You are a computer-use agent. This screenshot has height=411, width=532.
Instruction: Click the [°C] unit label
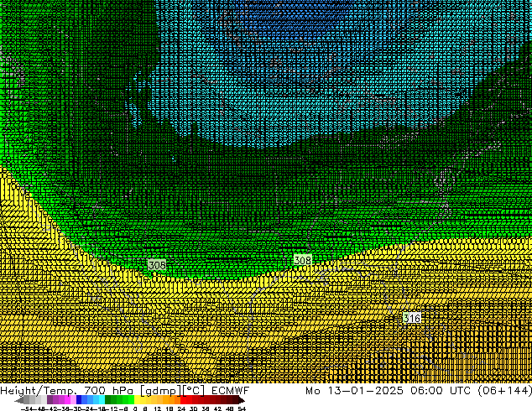pyautogui.click(x=194, y=391)
